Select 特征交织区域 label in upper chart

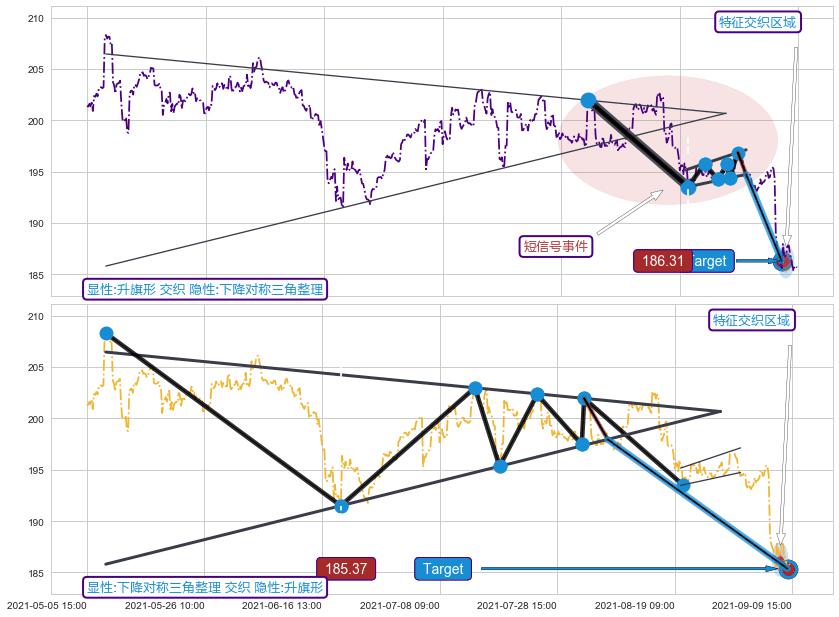758,22
